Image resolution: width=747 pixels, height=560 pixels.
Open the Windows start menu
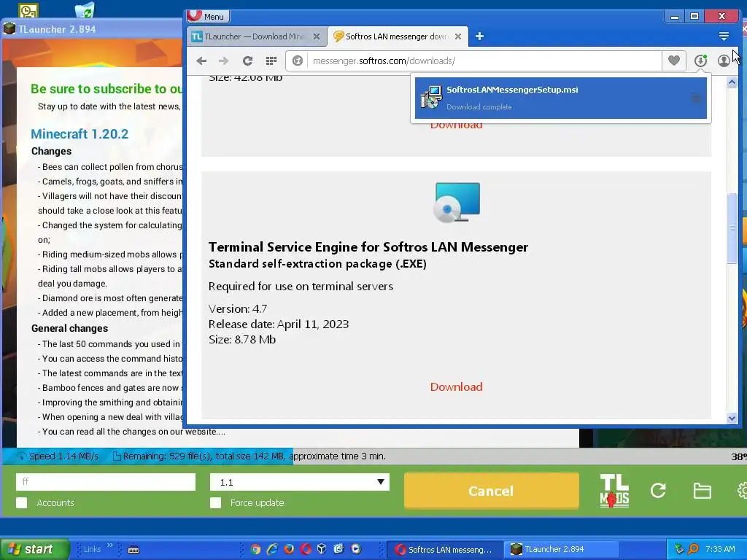pyautogui.click(x=34, y=549)
